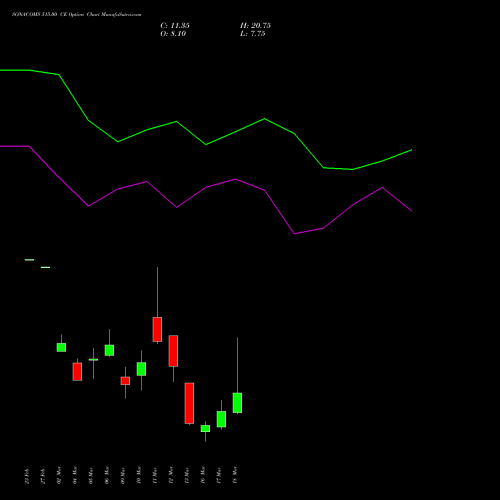Click the low value L: 7.75
This screenshot has width=500, height=500.
(253, 34)
